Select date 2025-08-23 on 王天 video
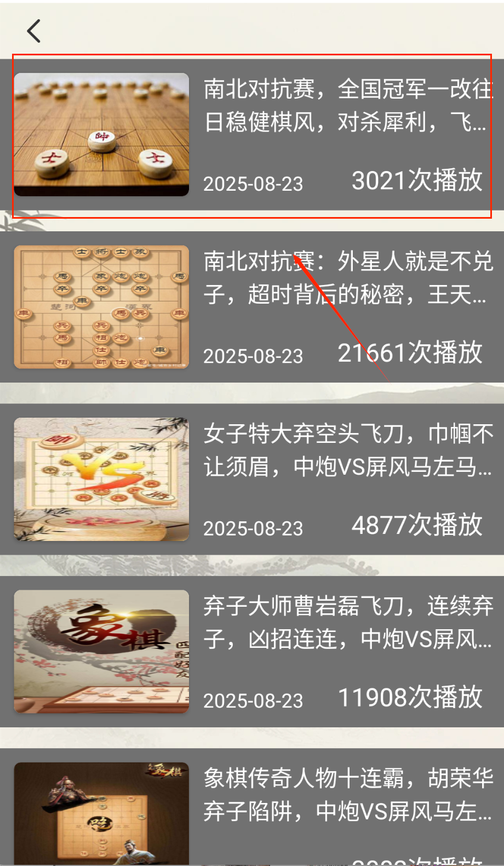The width and height of the screenshot is (504, 866). 253,356
